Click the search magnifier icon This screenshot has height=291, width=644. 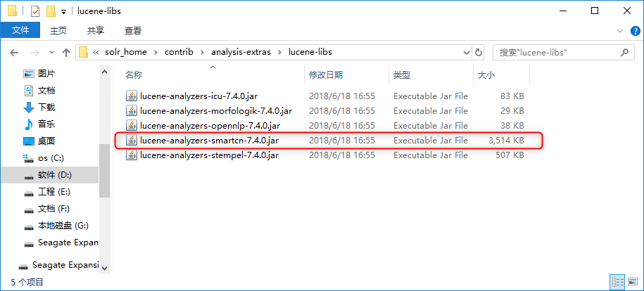[x=624, y=53]
